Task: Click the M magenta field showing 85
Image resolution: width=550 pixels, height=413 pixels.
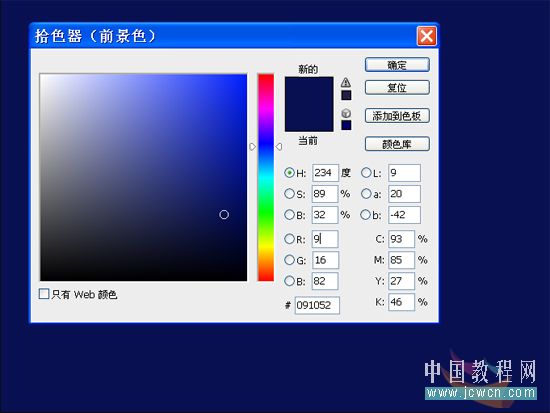Action: (x=401, y=260)
